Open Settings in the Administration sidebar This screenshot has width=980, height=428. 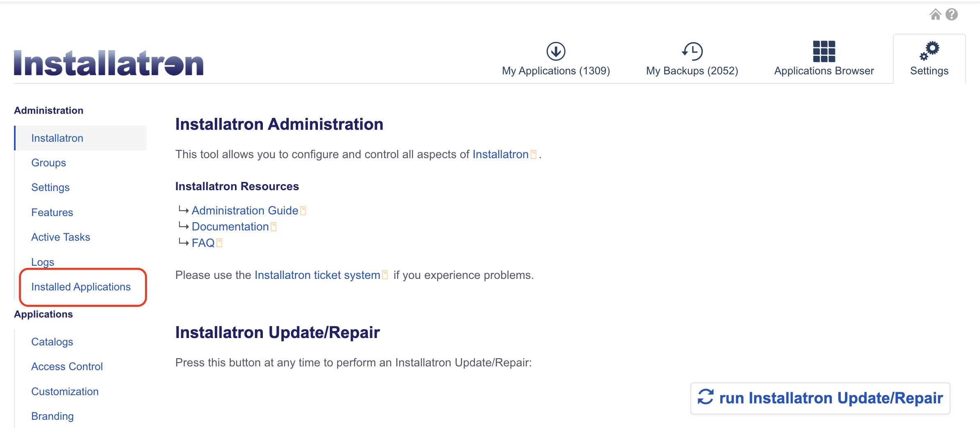coord(50,187)
